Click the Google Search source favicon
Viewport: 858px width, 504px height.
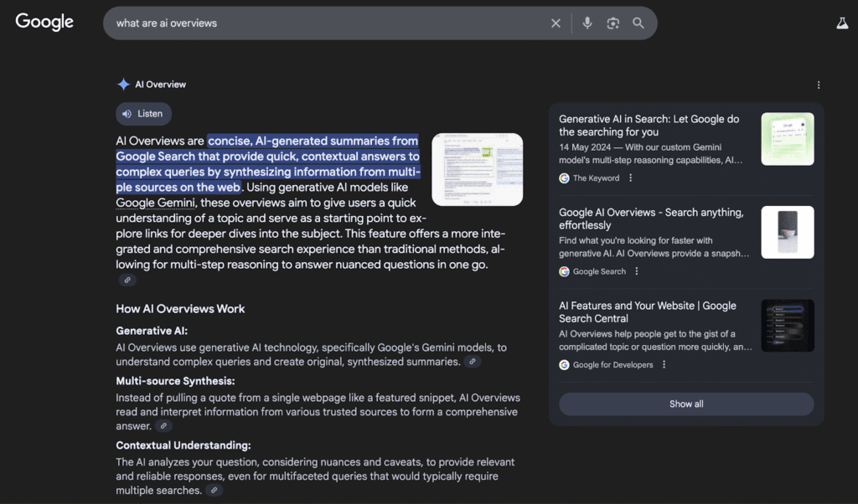click(x=564, y=272)
